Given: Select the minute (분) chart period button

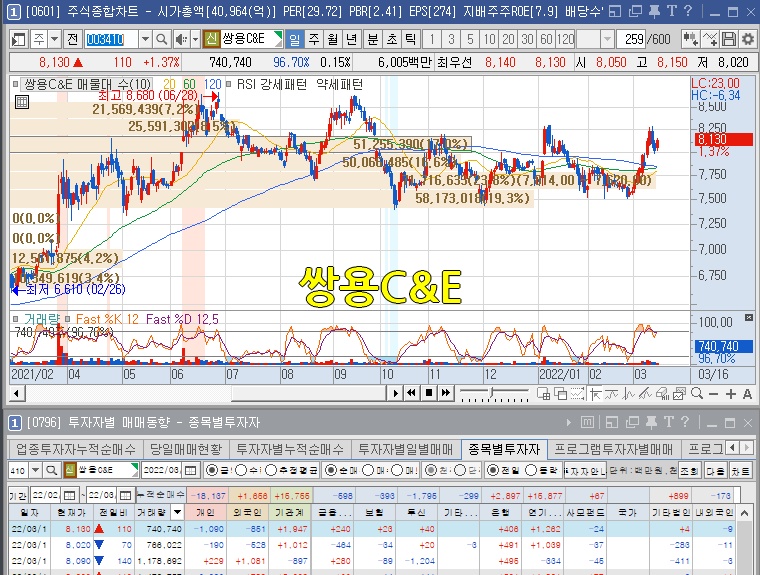Looking at the screenshot, I should [x=373, y=39].
